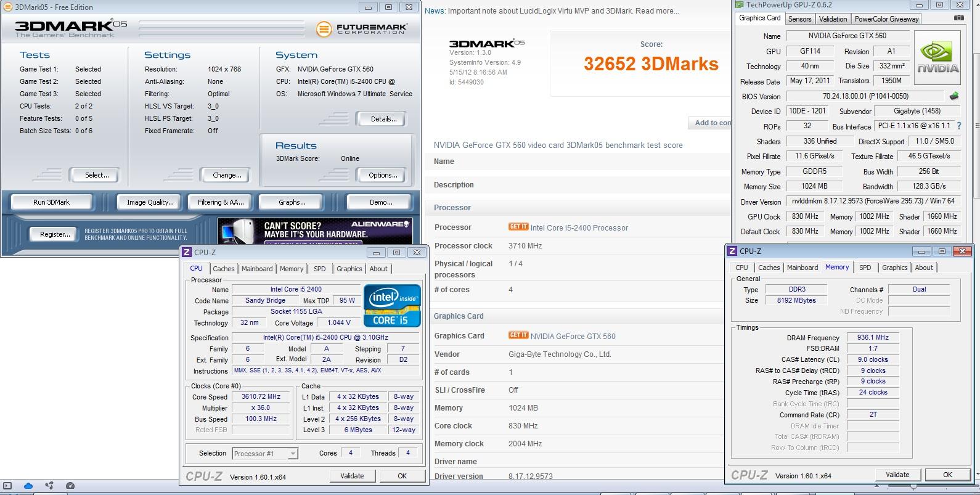Click the Processor clock 3710 MHz value
Image resolution: width=980 pixels, height=495 pixels.
point(525,246)
